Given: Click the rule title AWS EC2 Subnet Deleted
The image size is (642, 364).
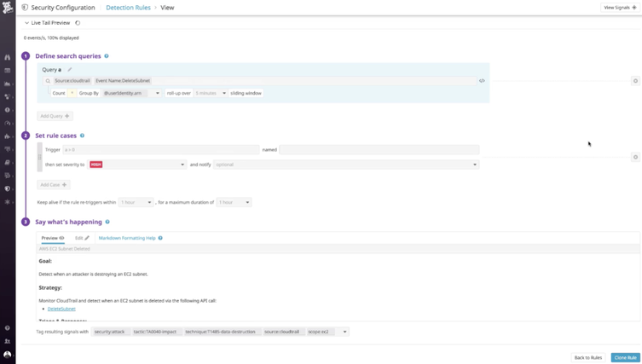Looking at the screenshot, I should click(64, 249).
